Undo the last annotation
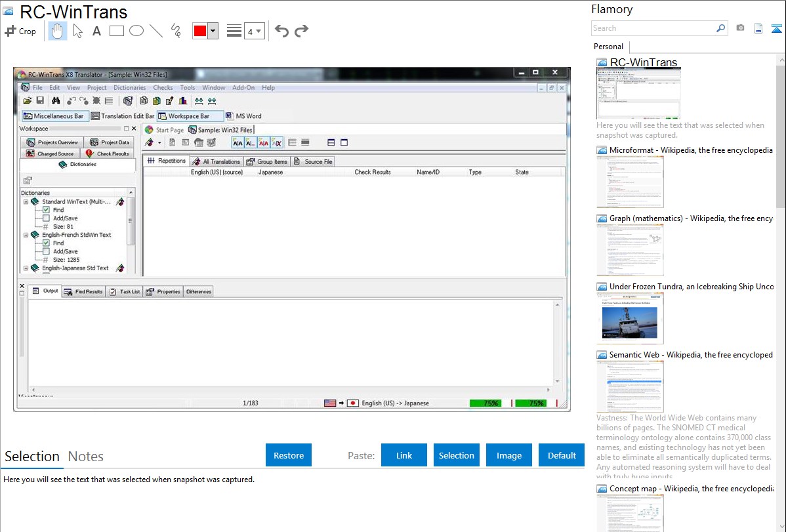Viewport: 786px width, 532px height. [x=281, y=31]
